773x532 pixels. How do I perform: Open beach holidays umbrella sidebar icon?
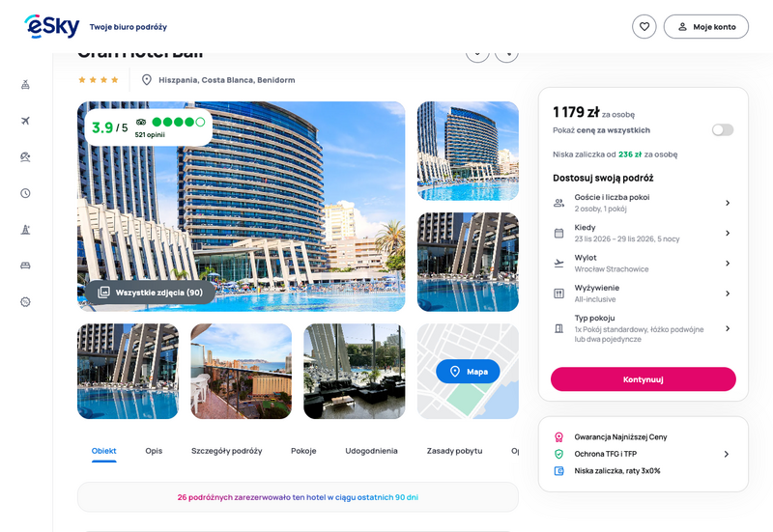pyautogui.click(x=26, y=157)
